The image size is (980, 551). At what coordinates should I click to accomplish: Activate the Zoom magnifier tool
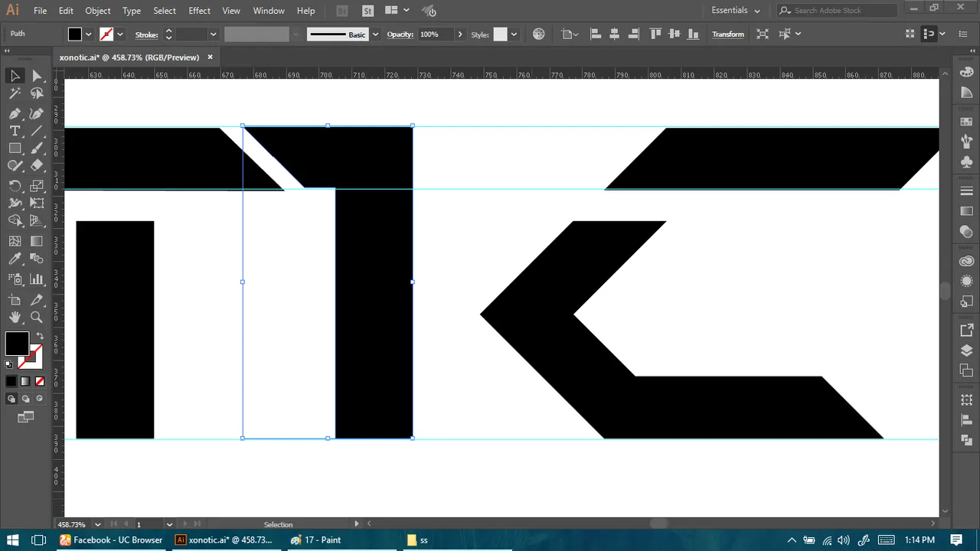tap(37, 317)
